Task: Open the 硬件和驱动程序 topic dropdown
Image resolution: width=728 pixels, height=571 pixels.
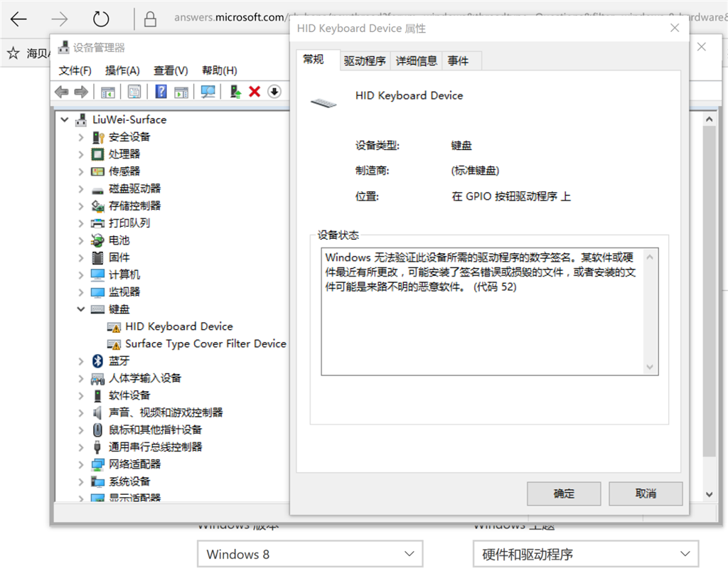Action: [x=586, y=554]
